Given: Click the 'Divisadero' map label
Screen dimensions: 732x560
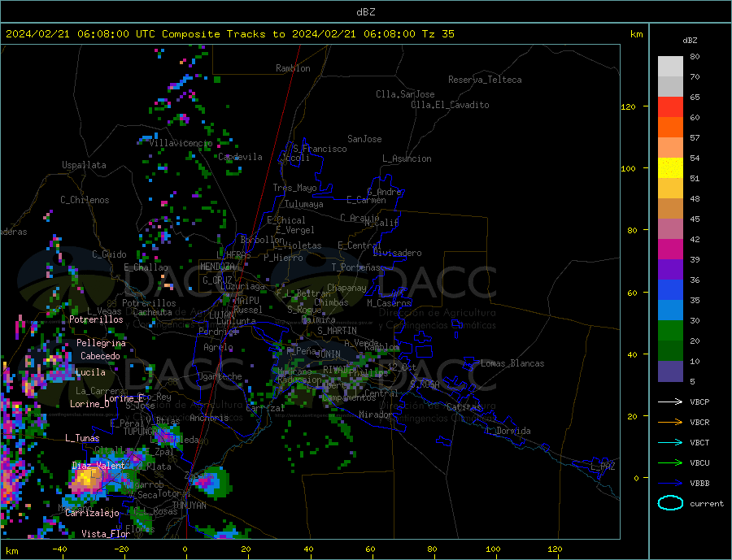Looking at the screenshot, I should pyautogui.click(x=397, y=253).
